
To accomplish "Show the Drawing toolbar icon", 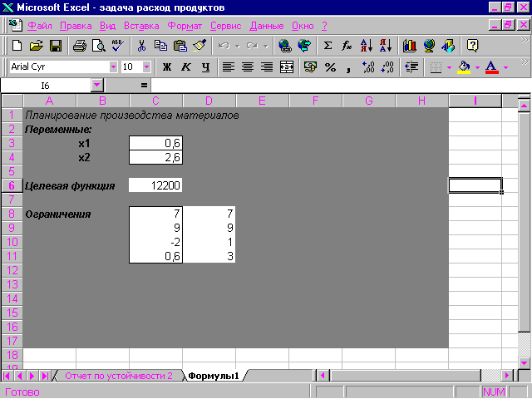I will point(448,46).
